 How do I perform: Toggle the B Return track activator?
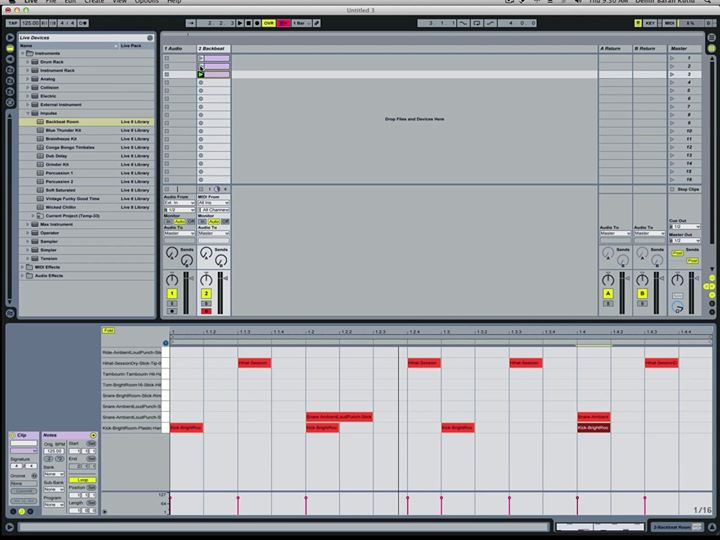[642, 293]
